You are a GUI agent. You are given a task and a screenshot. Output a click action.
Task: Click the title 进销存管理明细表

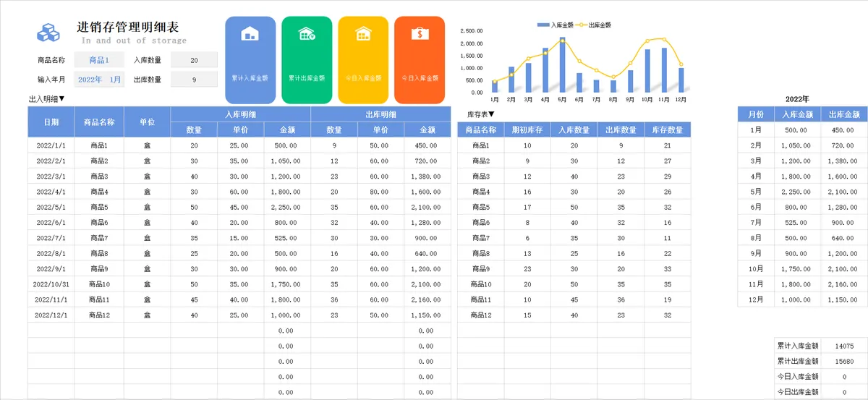tap(128, 27)
